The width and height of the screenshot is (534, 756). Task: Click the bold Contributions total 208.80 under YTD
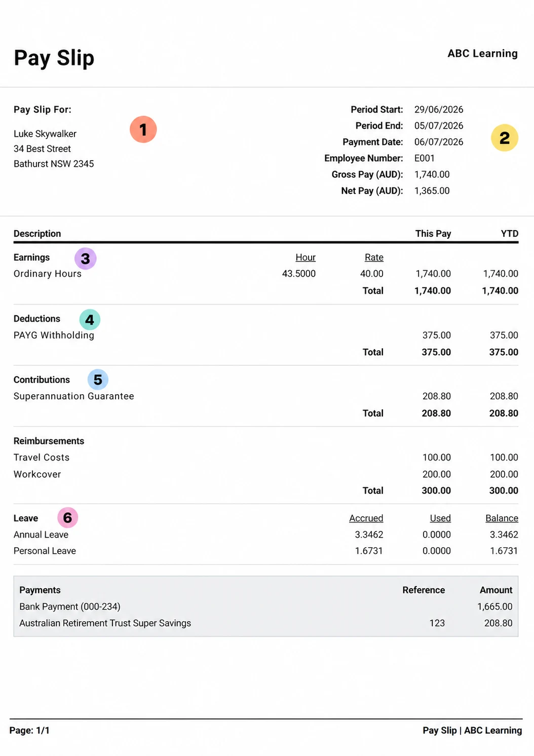[x=504, y=413]
